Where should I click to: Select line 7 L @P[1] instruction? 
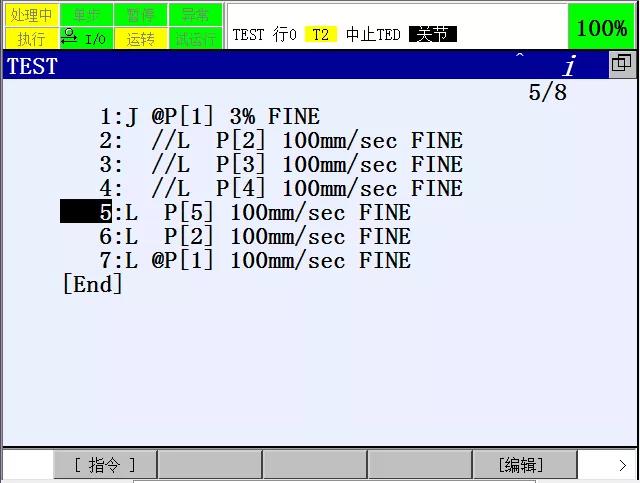click(255, 260)
